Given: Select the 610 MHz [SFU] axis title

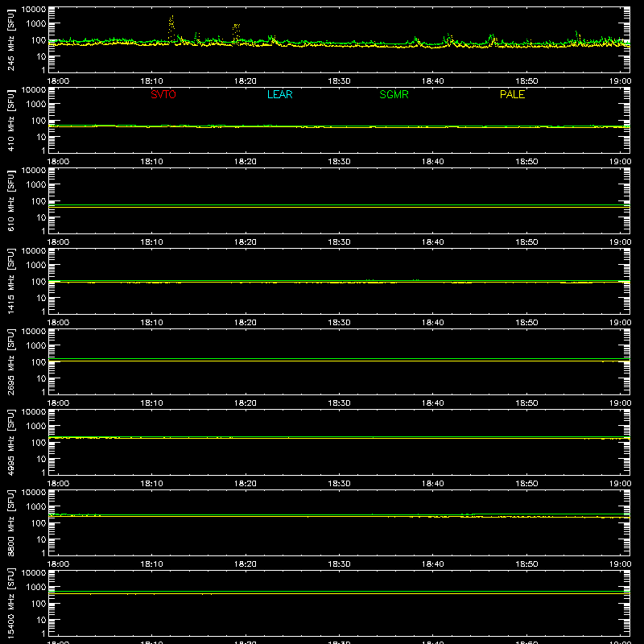Looking at the screenshot, I should (11, 201).
